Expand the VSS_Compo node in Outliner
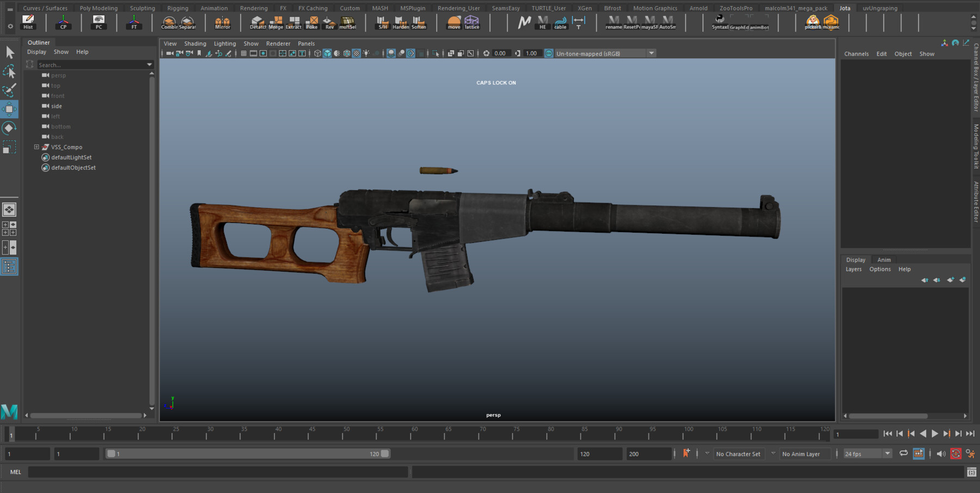Image resolution: width=980 pixels, height=493 pixels. (36, 147)
